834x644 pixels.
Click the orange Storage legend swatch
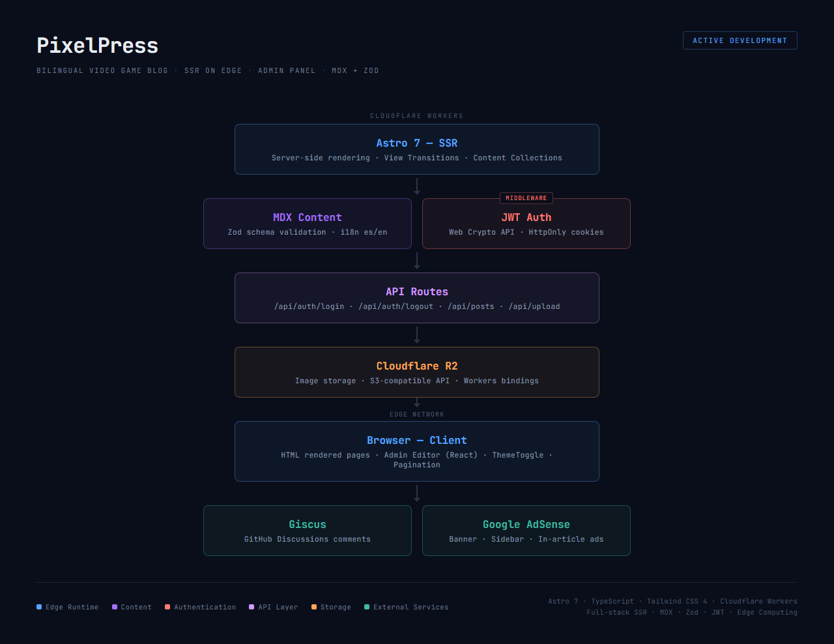pyautogui.click(x=314, y=607)
